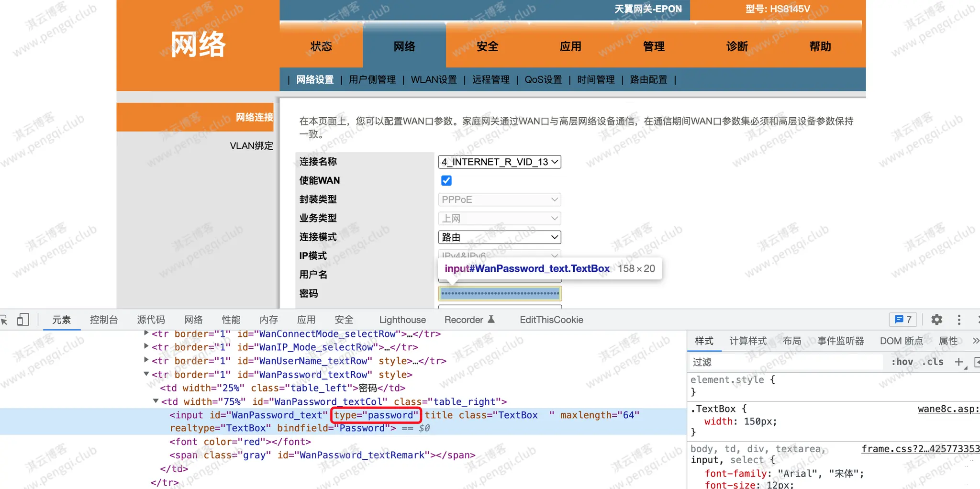Toggle the .cls classes button
Image resolution: width=980 pixels, height=489 pixels.
pos(933,362)
